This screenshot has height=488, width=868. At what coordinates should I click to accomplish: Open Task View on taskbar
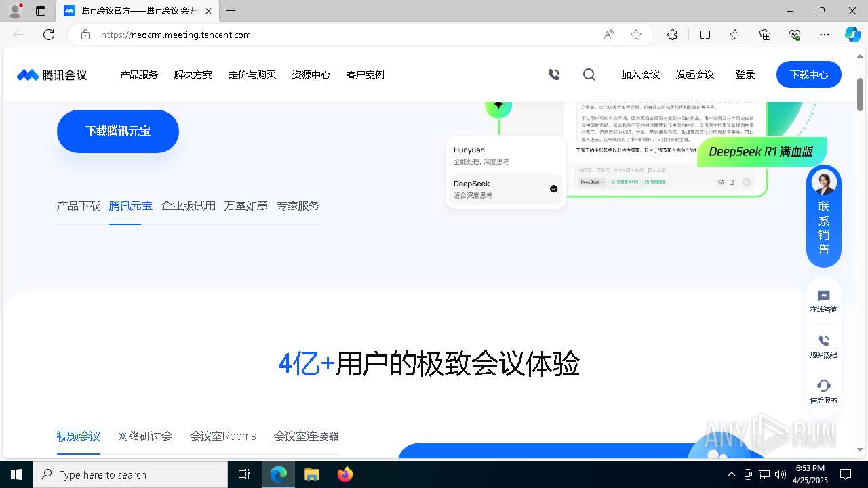click(x=244, y=474)
